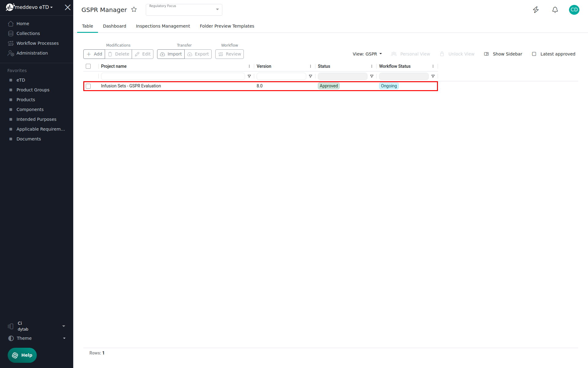Open the CD user avatar

pos(574,10)
